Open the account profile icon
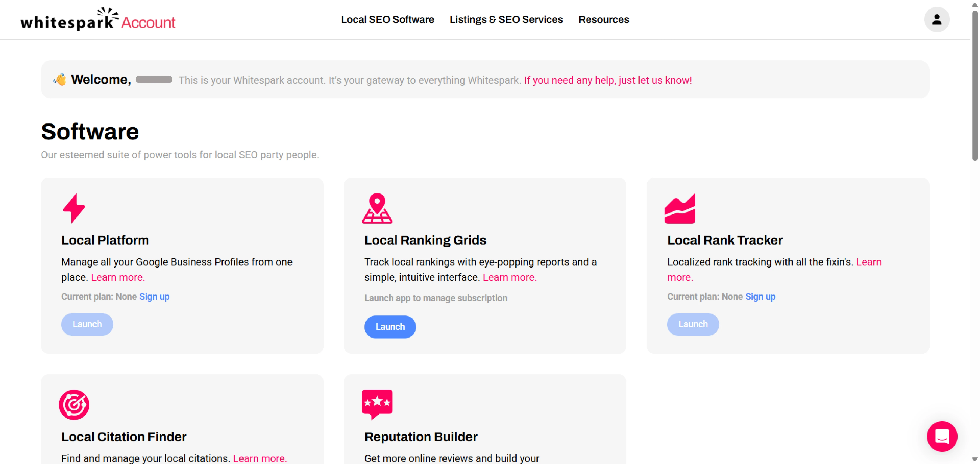The width and height of the screenshot is (980, 464). pos(937,19)
